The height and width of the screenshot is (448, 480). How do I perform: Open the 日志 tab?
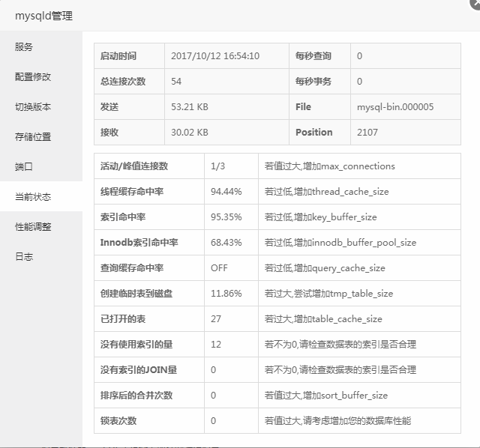click(x=41, y=256)
